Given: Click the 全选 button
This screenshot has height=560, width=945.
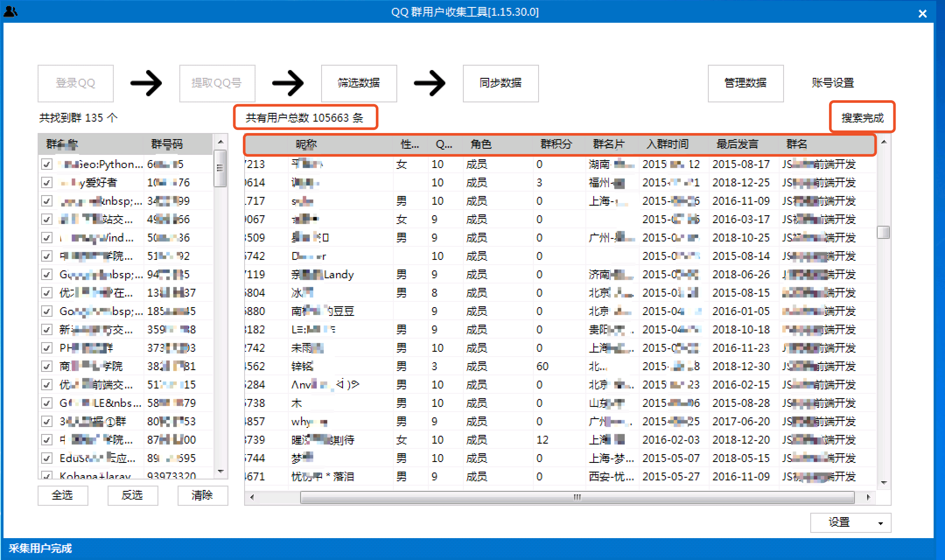Looking at the screenshot, I should 63,495.
